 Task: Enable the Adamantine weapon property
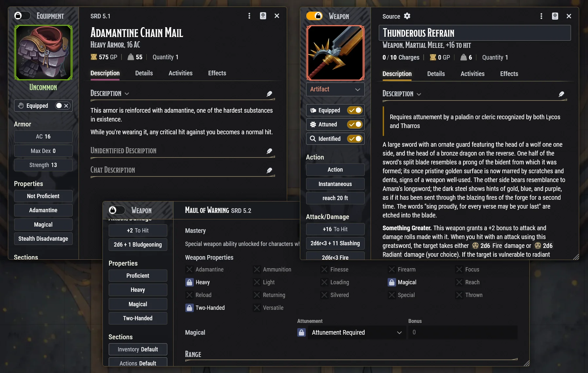coord(189,270)
